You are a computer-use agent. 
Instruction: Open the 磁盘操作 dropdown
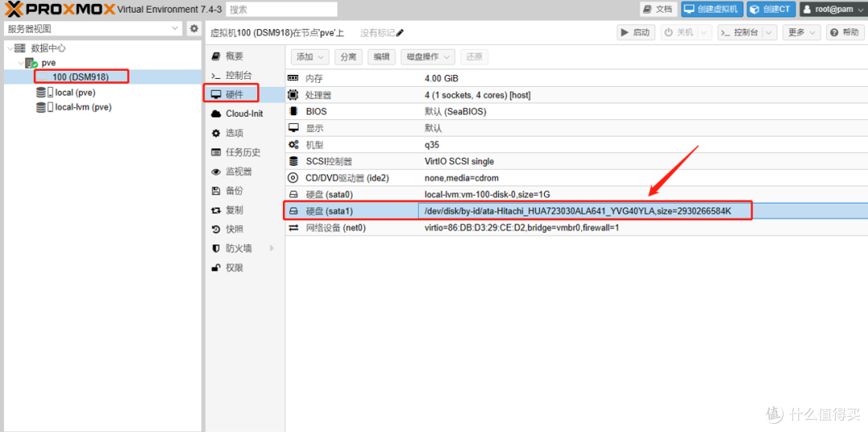point(428,56)
